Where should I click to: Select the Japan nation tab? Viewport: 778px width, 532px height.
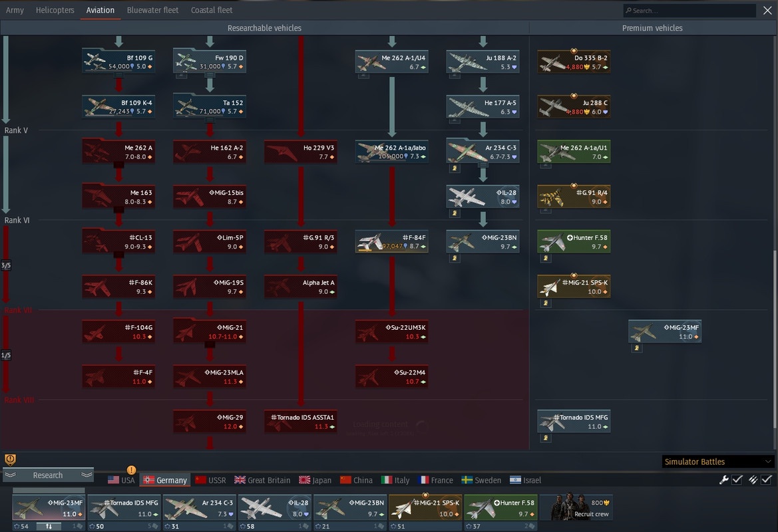click(315, 480)
